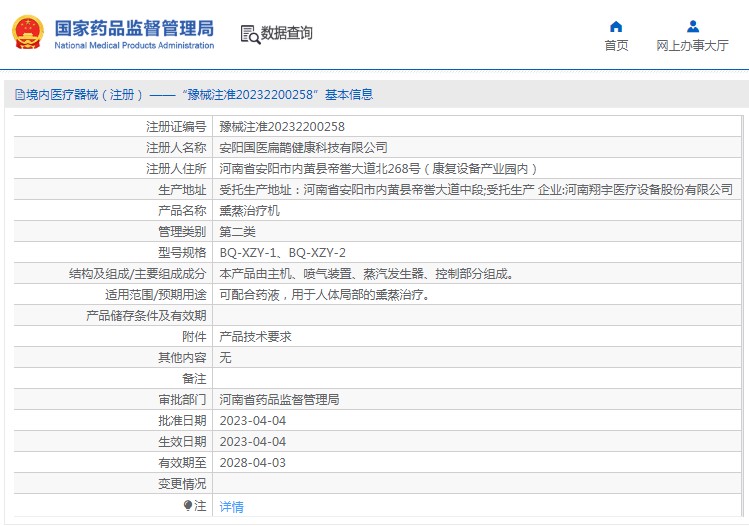
Task: Click the 附件 label
Action: coord(194,337)
